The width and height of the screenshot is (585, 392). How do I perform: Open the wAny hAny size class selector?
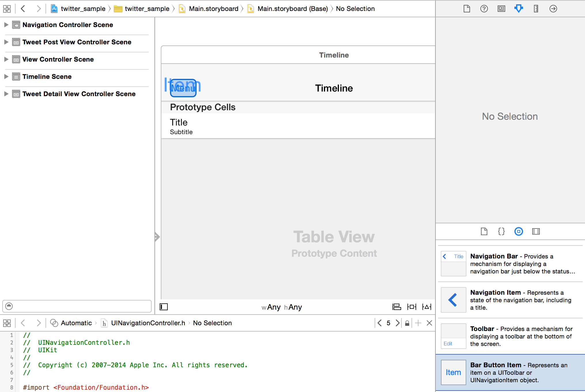pos(282,307)
